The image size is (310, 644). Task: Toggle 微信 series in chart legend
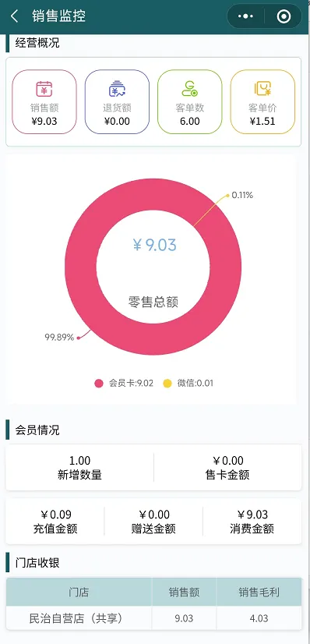point(188,383)
